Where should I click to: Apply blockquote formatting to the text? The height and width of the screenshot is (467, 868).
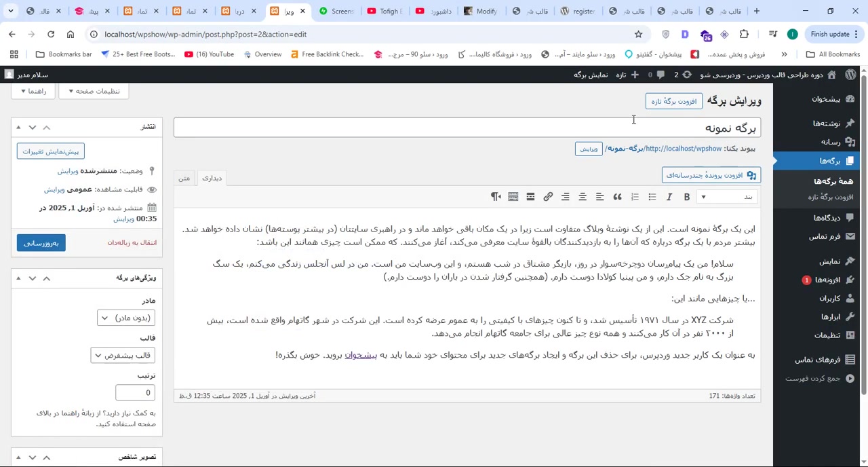[x=617, y=197]
